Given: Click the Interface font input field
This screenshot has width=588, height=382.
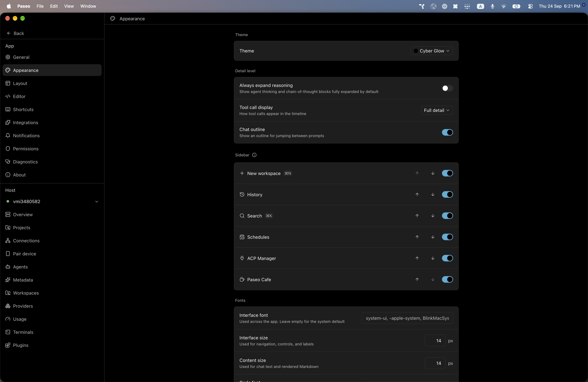Looking at the screenshot, I should pyautogui.click(x=407, y=318).
